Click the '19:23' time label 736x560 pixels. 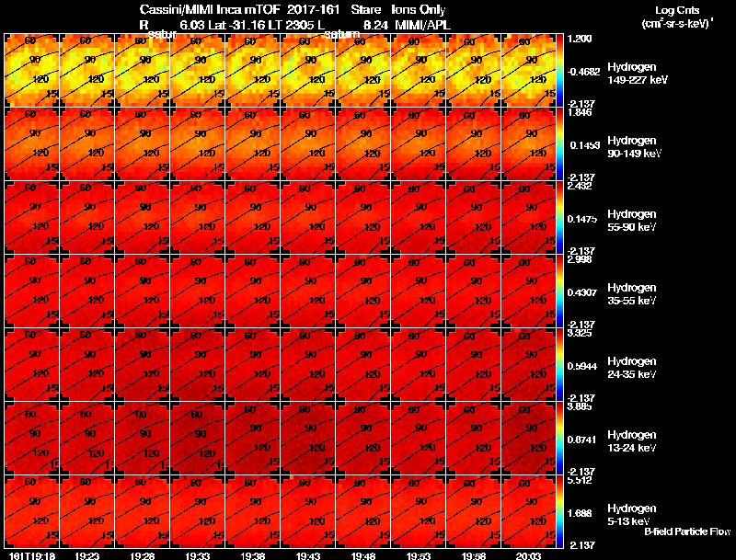tap(87, 555)
